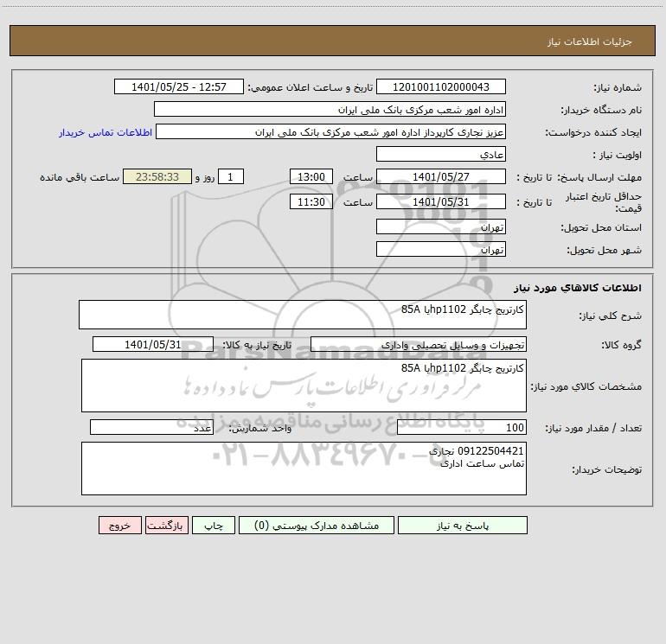This screenshot has width=666, height=644.
Task: Click the نام دستگاه خریدار field
Action: pos(330,109)
